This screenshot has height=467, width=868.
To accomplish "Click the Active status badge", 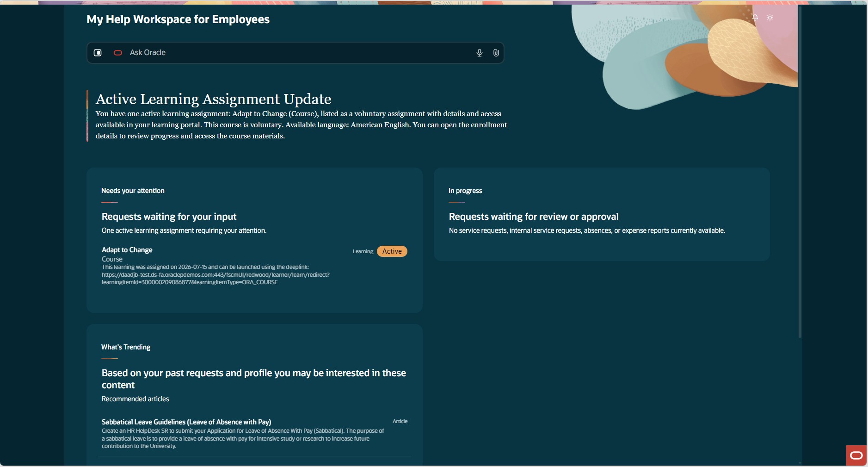I will pos(392,251).
